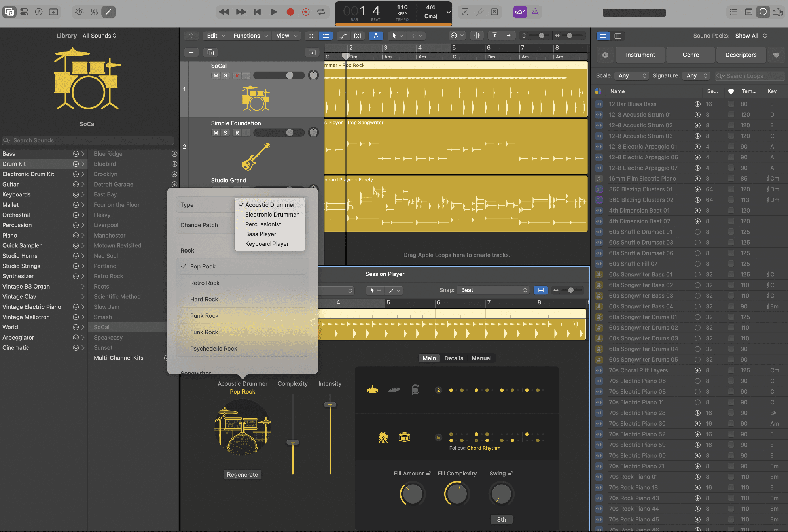Toggle the Flex icon in tracks toolbar
This screenshot has width=788, height=532.
pos(358,36)
